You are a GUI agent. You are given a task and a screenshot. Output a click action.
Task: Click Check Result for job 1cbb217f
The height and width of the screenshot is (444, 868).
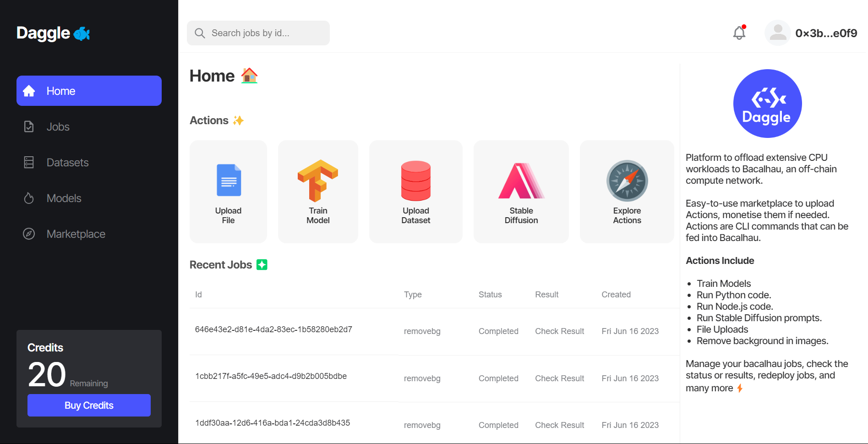(560, 378)
